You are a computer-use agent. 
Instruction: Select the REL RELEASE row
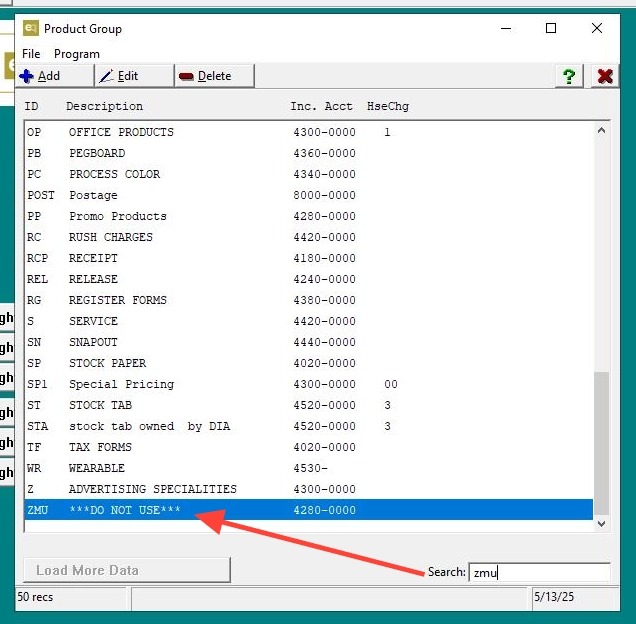[x=308, y=279]
